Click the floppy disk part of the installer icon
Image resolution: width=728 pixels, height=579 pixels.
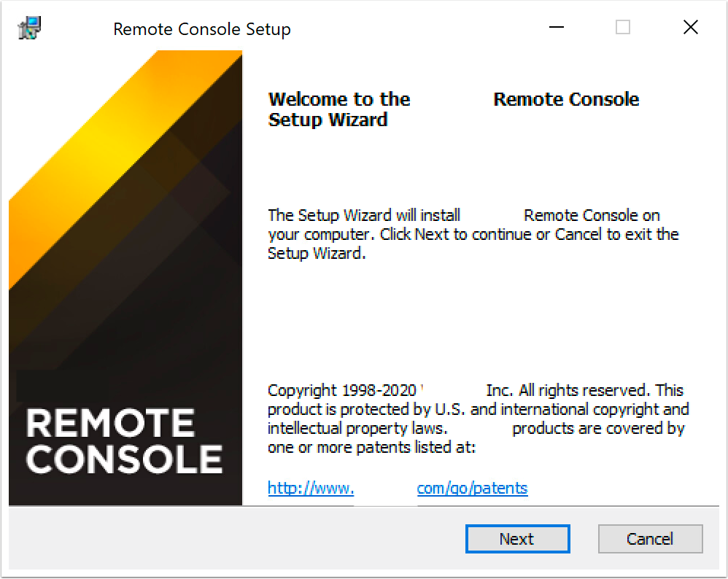click(22, 32)
